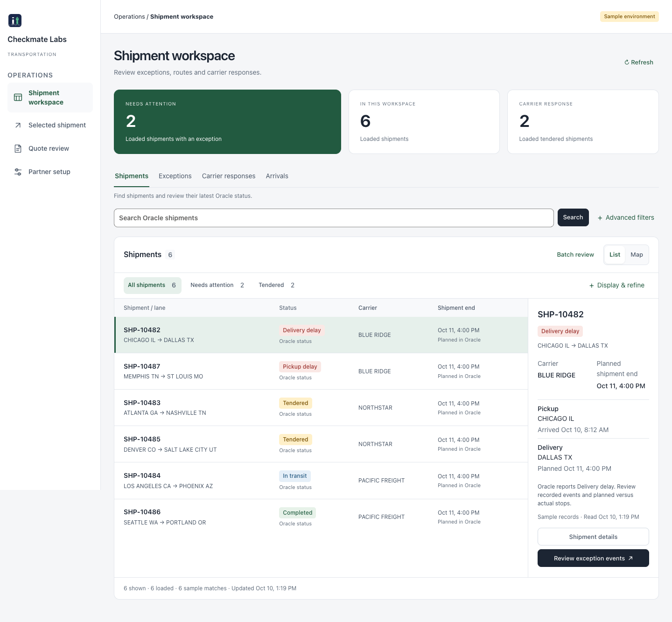The height and width of the screenshot is (622, 672).
Task: Click Review exception events button
Action: pyautogui.click(x=593, y=558)
